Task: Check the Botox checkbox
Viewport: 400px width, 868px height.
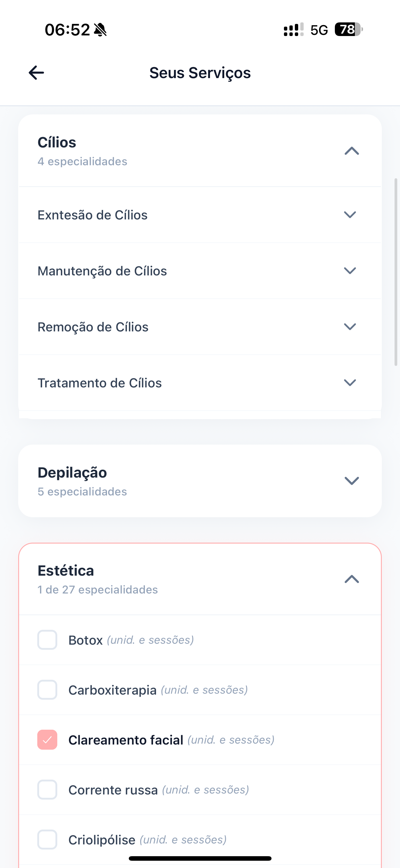Action: 47,639
